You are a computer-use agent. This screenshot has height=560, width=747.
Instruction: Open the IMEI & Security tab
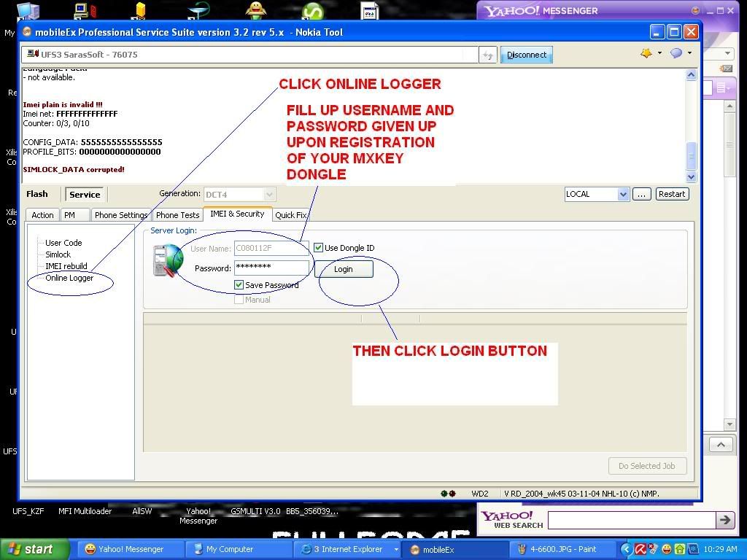(237, 214)
